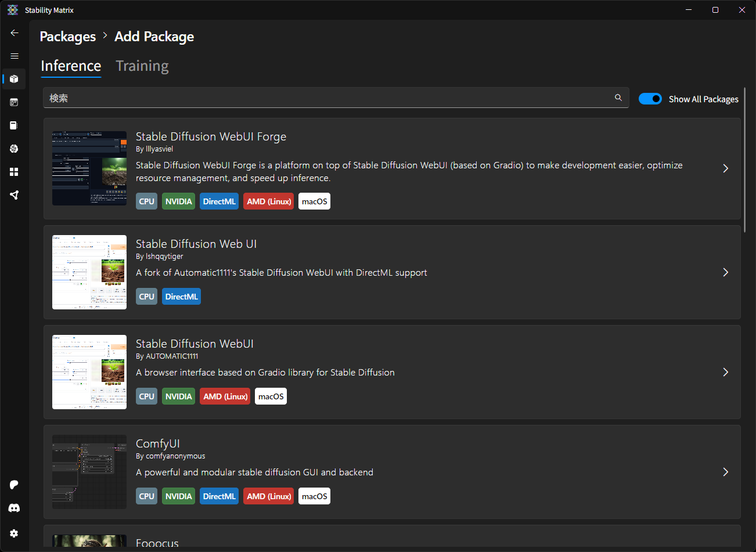Click the 'By lllyasviel' author text
756x552 pixels.
pos(154,149)
